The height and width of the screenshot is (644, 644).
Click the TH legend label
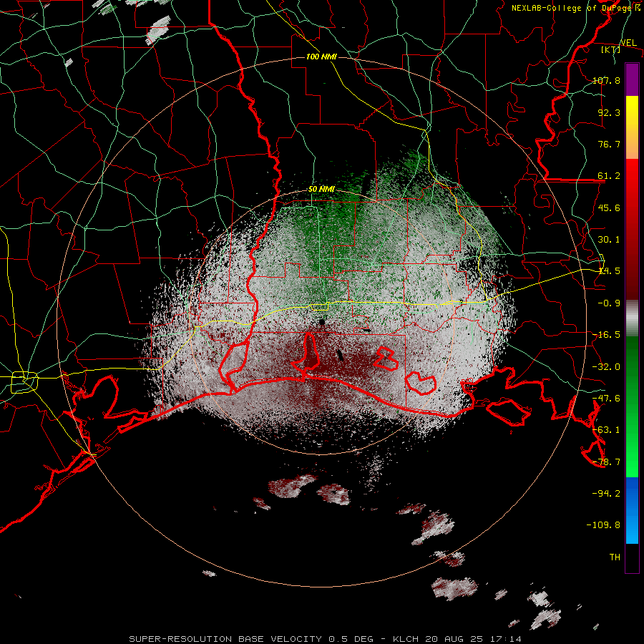(x=615, y=557)
